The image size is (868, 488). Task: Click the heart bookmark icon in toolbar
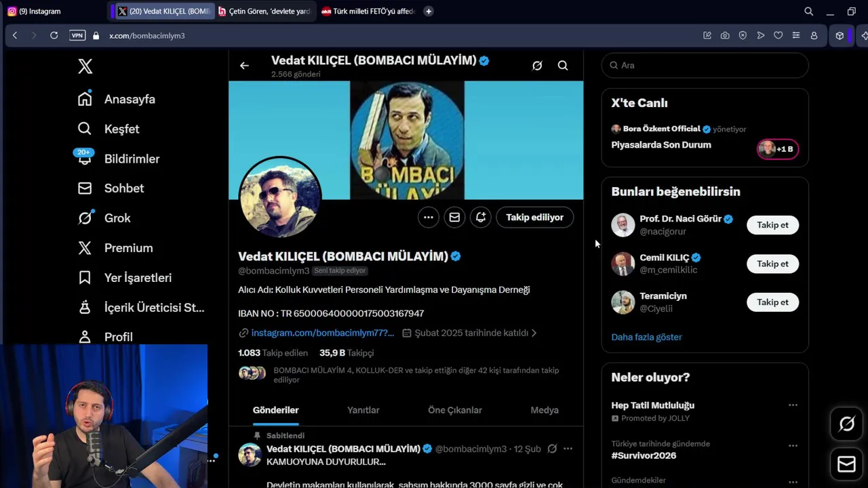coord(778,35)
